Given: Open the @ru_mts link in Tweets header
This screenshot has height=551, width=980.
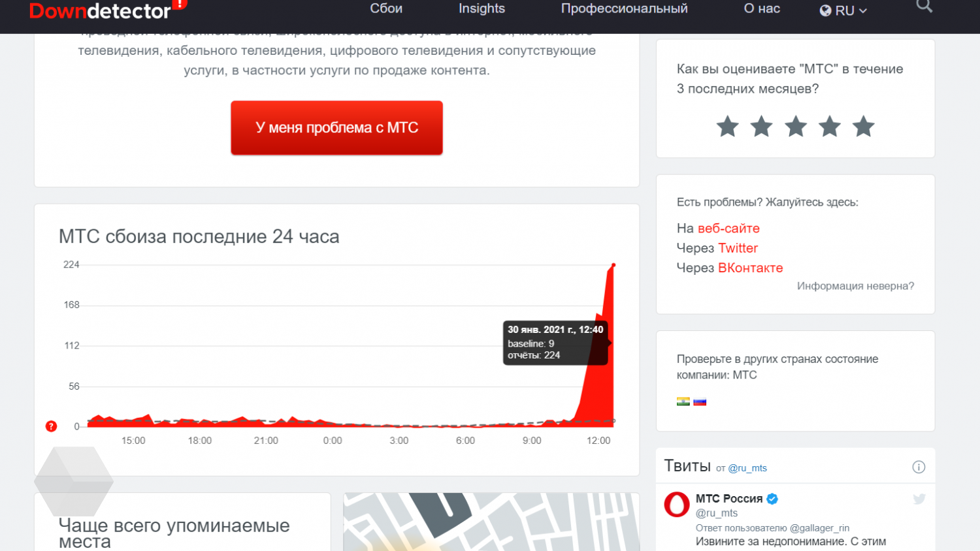Looking at the screenshot, I should tap(747, 468).
